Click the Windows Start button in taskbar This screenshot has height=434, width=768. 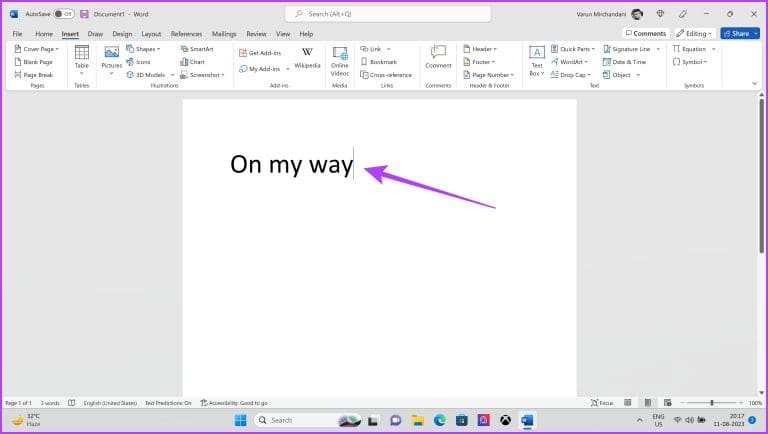(241, 420)
